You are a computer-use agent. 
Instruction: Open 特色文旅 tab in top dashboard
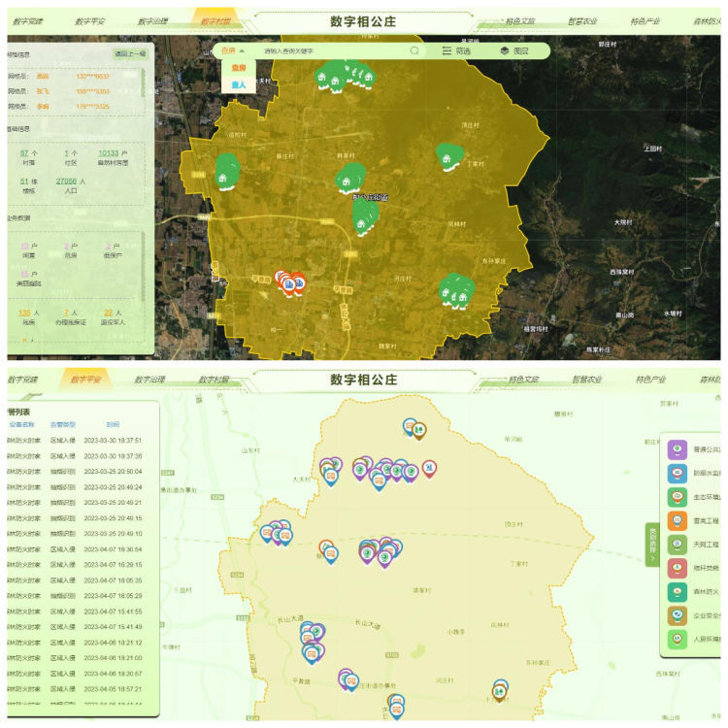click(x=520, y=21)
